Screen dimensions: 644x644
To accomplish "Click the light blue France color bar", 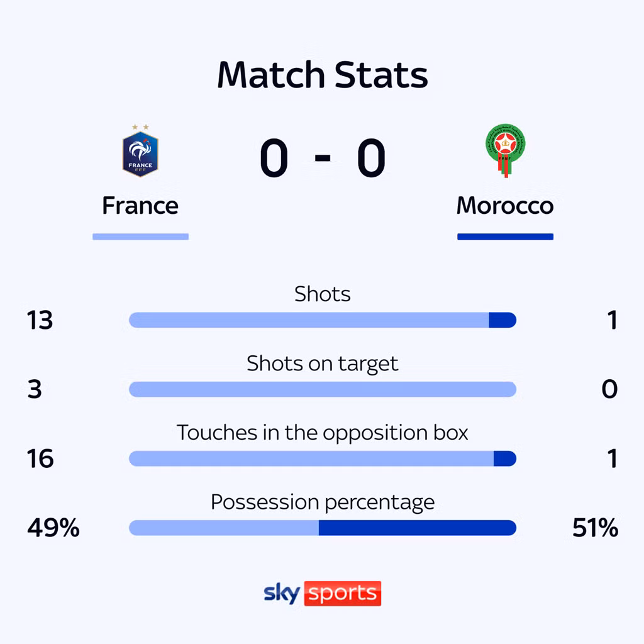I will (140, 236).
